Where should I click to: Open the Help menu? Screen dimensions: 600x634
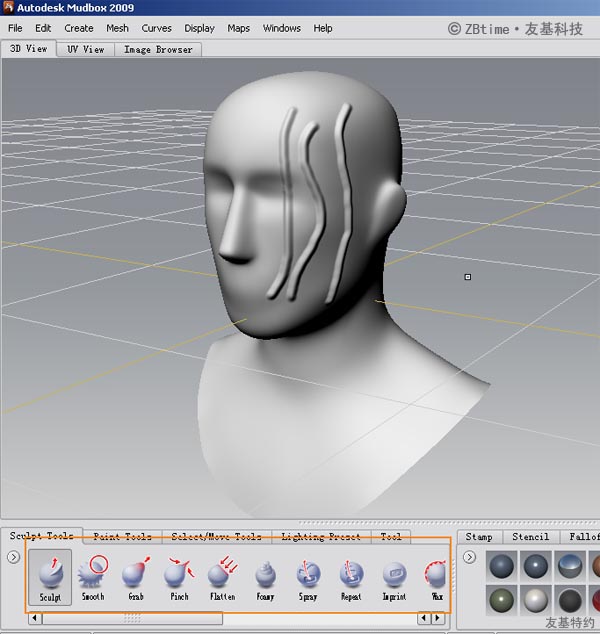(x=323, y=28)
